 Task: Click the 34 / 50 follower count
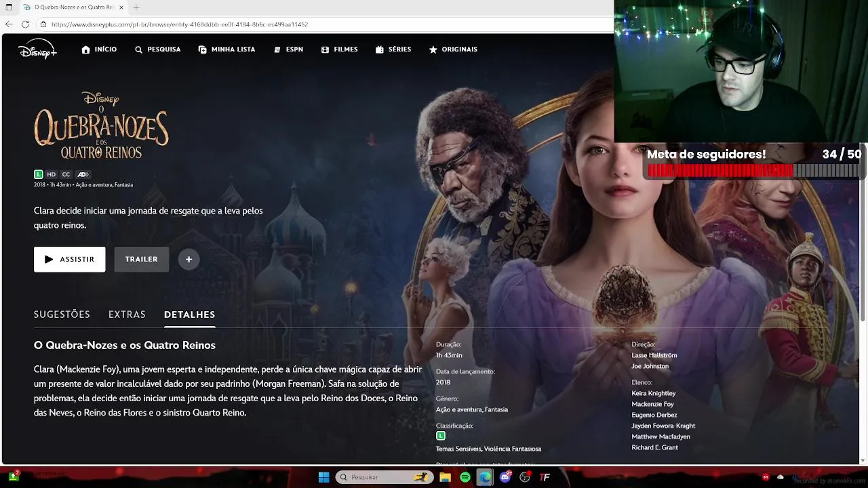click(842, 154)
